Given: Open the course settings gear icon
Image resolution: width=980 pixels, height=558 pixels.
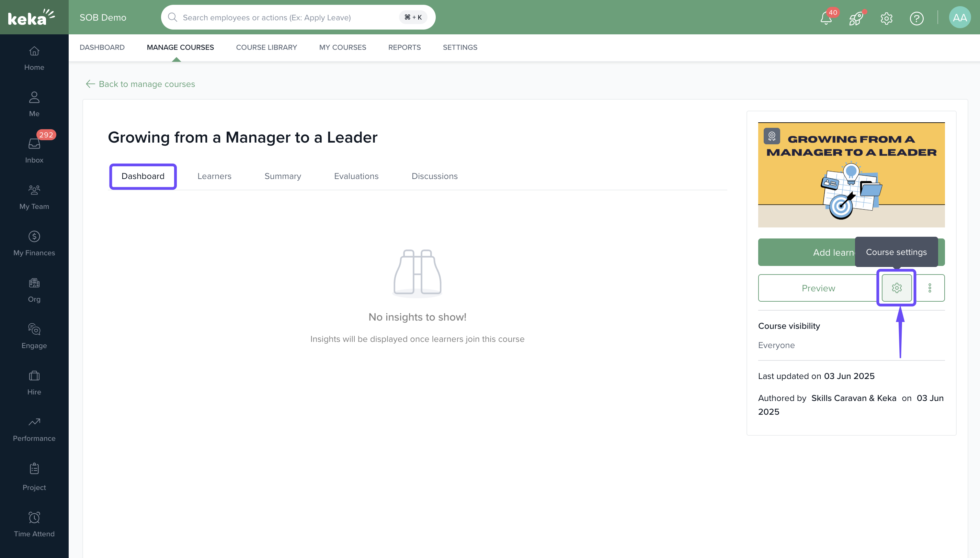Looking at the screenshot, I should click(897, 288).
